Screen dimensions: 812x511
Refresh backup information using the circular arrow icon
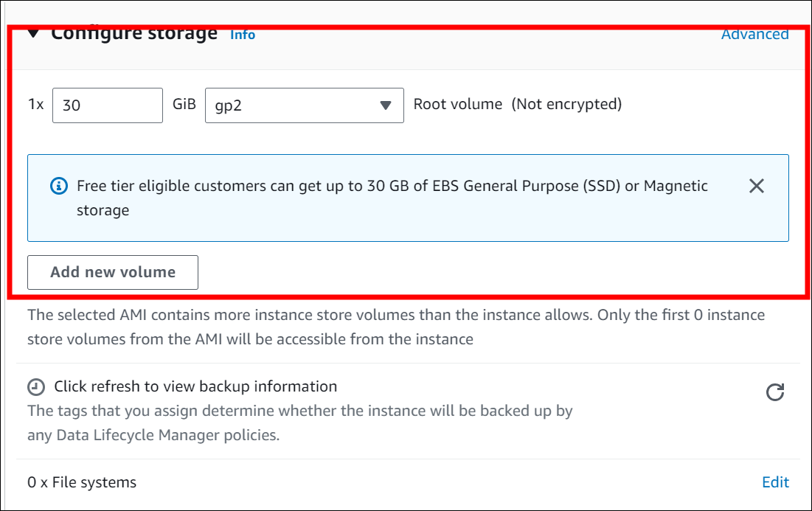(774, 392)
